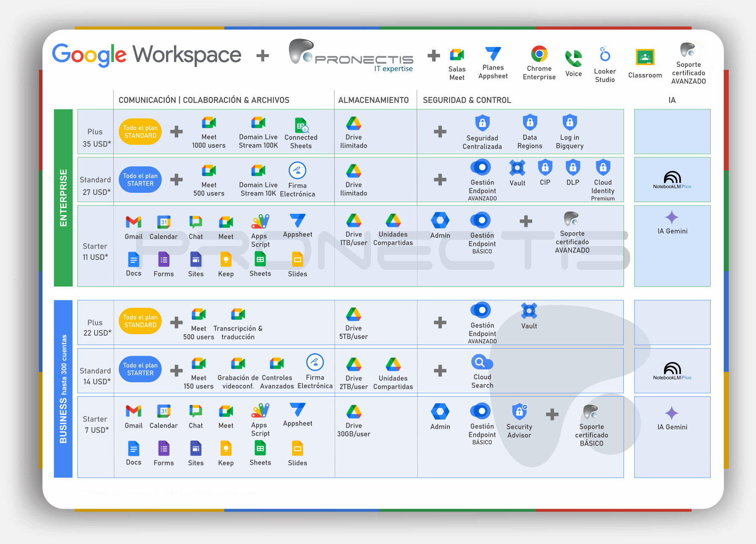Click Soporte certificado BÁSICO icon
756x544 pixels.
[x=591, y=412]
